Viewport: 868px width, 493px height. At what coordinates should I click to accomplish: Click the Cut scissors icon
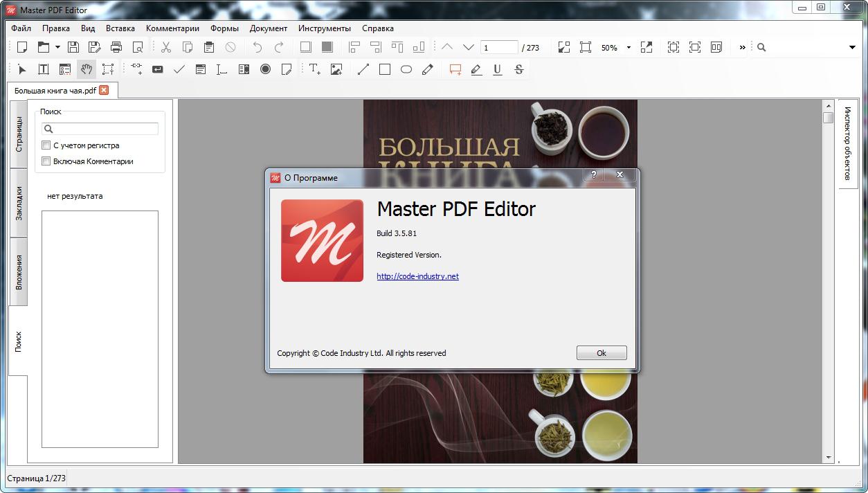(166, 47)
